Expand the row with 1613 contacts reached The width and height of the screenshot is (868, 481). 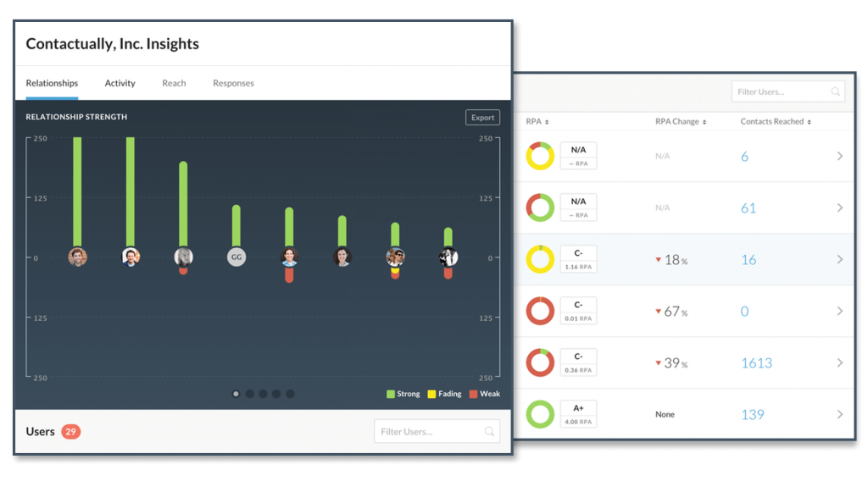click(839, 362)
